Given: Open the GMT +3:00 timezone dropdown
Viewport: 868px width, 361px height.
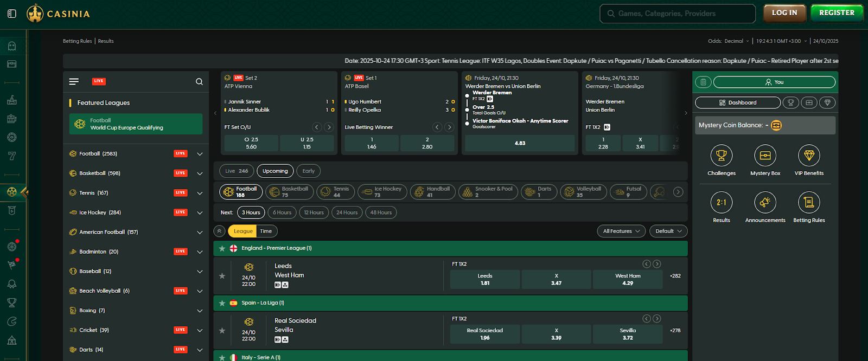Looking at the screenshot, I should (782, 41).
